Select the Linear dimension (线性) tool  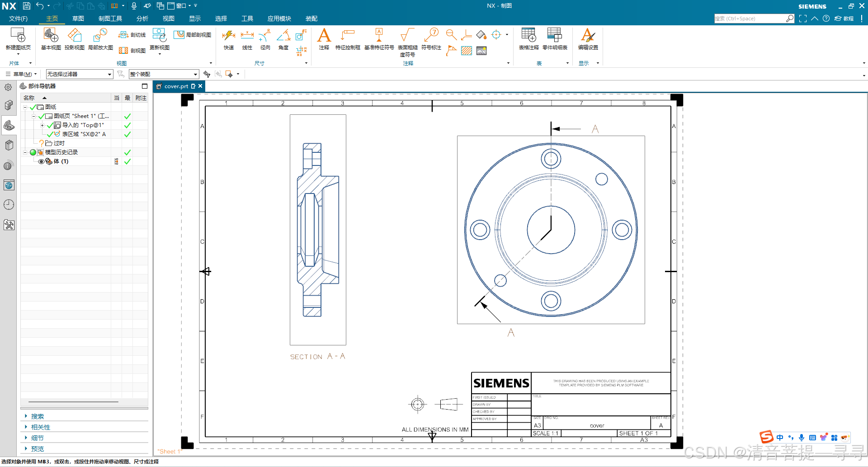pyautogui.click(x=247, y=39)
